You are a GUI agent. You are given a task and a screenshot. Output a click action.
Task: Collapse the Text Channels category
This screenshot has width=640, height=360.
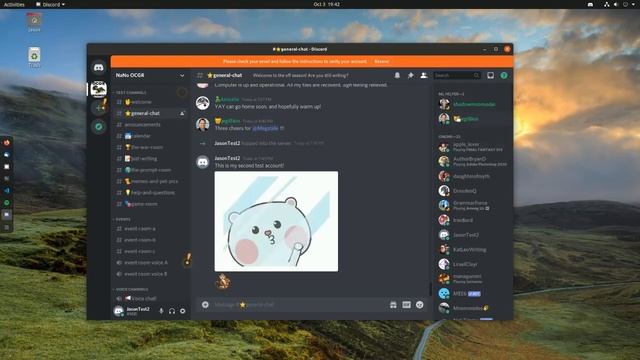tap(130, 93)
